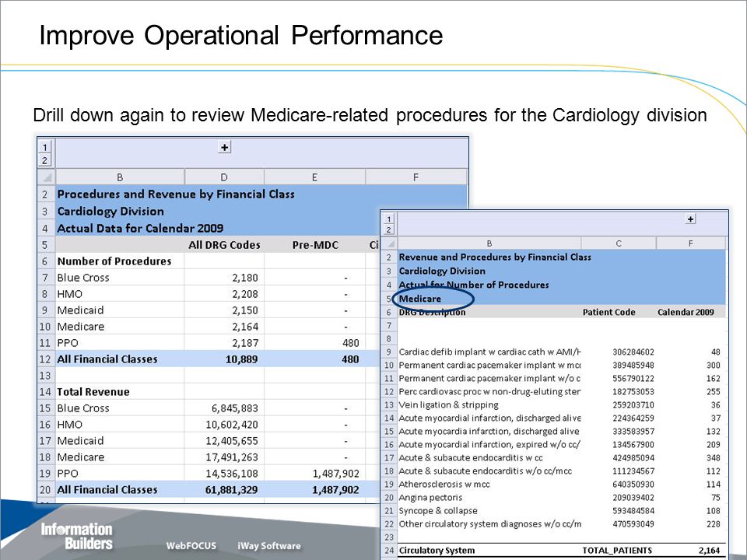Click select-all corner in Medicare spreadsheet
The height and width of the screenshot is (560, 747).
coord(390,243)
